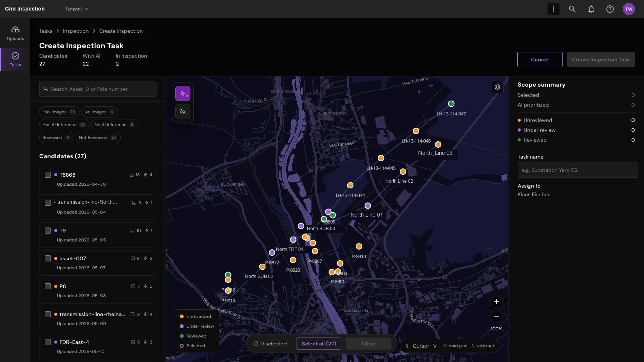Click the 0 selected indicator

[270, 344]
